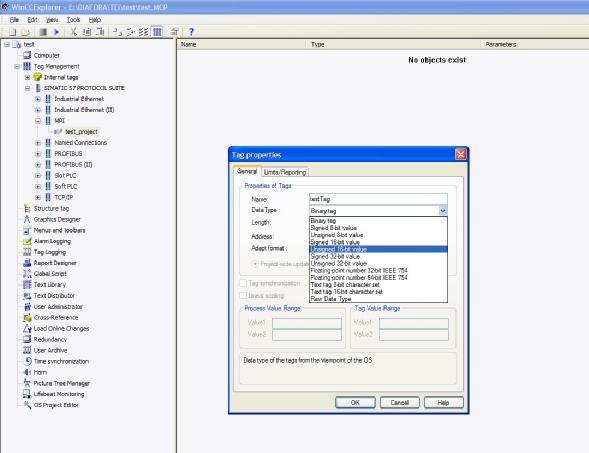Click the Properties toolbar icon
Screen dimensions: 589x453
tap(174, 32)
